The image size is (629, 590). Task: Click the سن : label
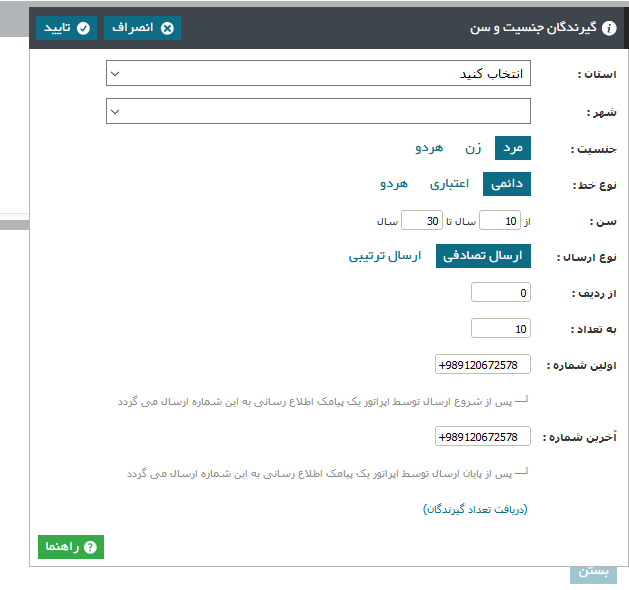click(603, 221)
